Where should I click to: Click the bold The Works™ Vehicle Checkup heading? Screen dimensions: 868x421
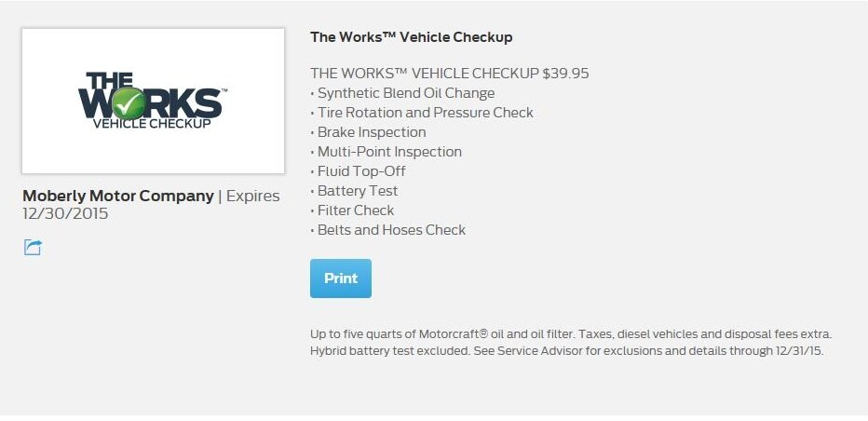[411, 37]
